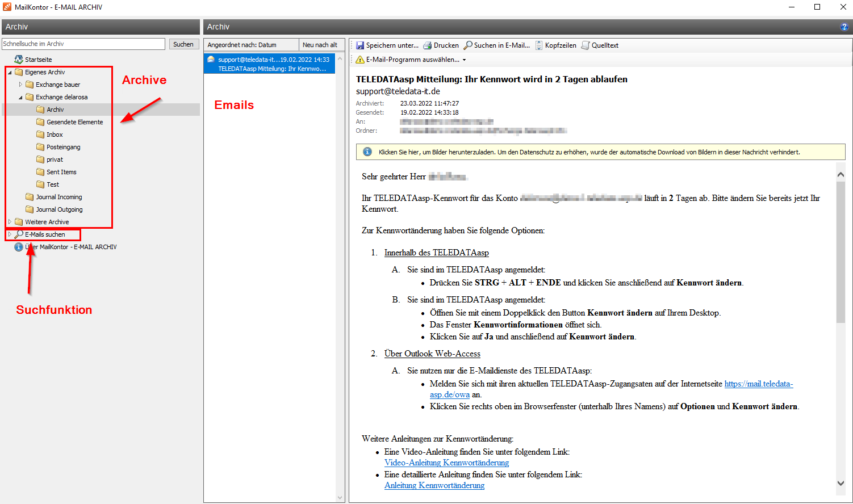This screenshot has height=504, width=853.
Task: Click the Journal Incoming folder icon
Action: point(30,197)
